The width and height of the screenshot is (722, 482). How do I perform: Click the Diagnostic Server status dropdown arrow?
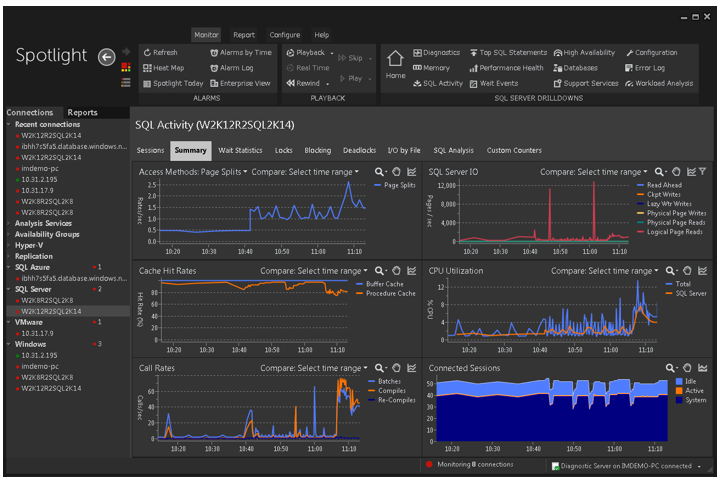point(699,466)
